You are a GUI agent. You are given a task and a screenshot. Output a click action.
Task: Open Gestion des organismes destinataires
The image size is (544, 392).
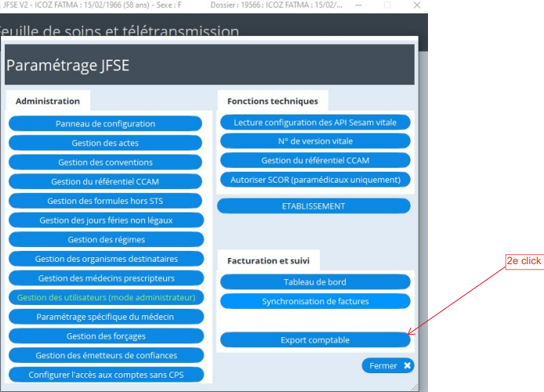pyautogui.click(x=105, y=259)
